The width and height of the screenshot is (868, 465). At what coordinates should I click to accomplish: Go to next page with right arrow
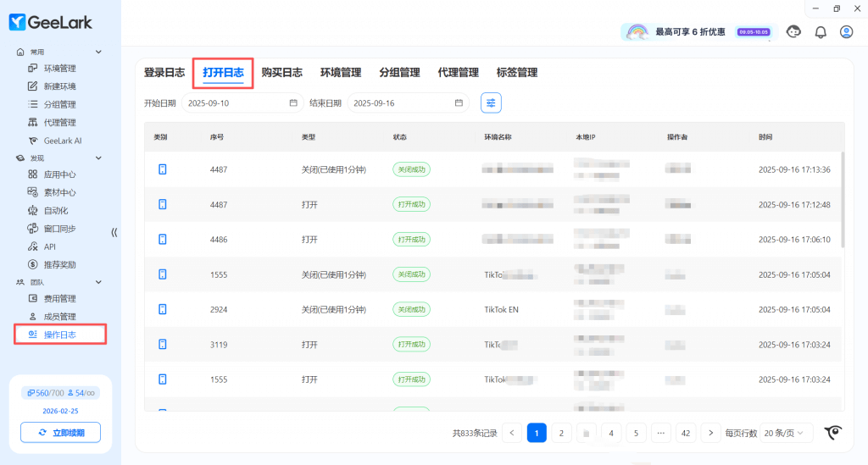(711, 433)
